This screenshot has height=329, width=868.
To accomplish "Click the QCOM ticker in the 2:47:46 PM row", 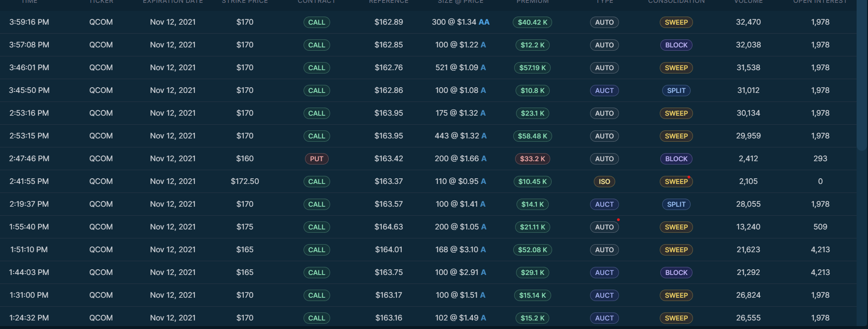I will pos(101,159).
